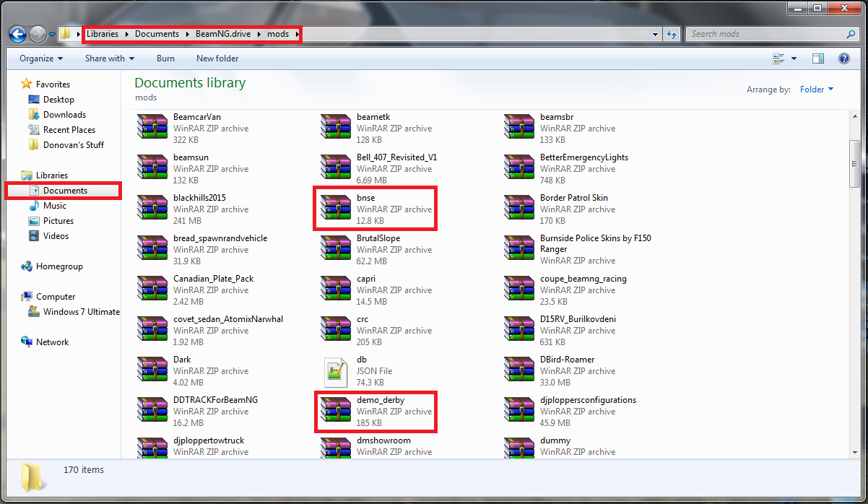Open Network in the navigation pane

tap(53, 342)
